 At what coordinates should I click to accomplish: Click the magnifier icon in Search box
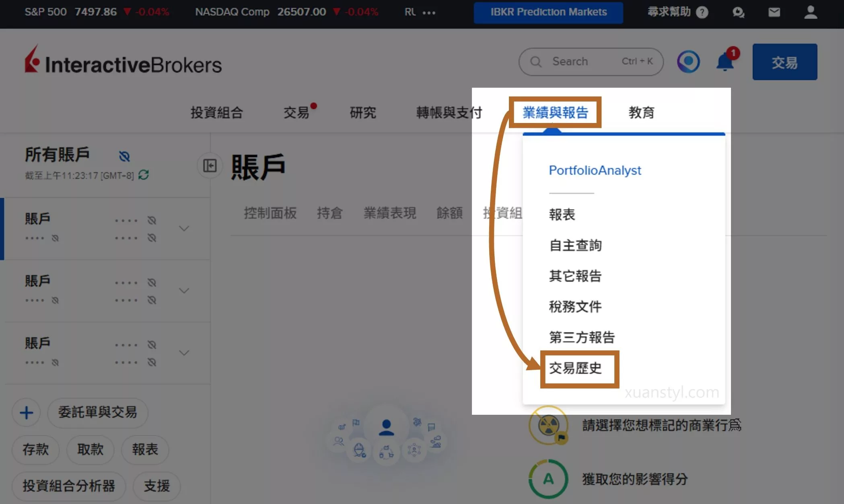tap(535, 61)
